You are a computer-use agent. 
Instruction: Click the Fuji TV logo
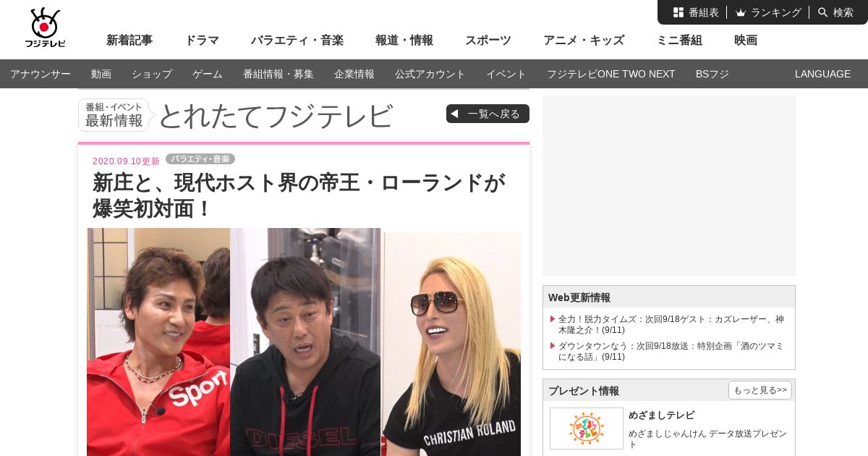[x=45, y=28]
